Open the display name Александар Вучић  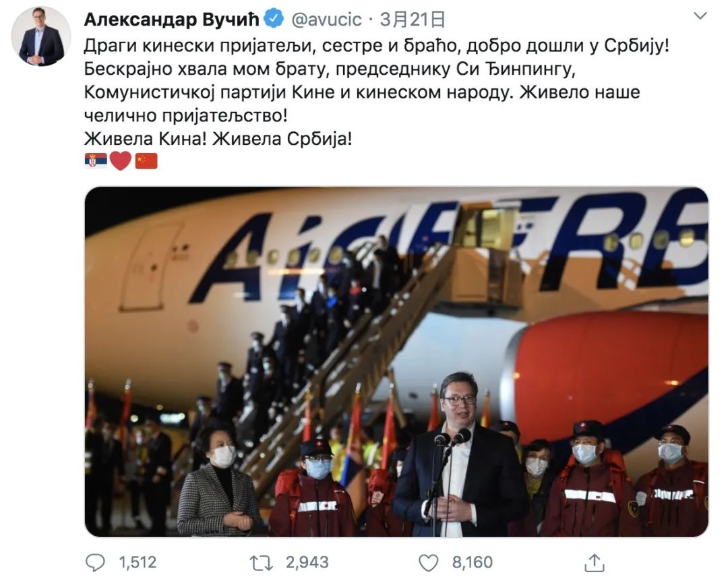tap(171, 20)
